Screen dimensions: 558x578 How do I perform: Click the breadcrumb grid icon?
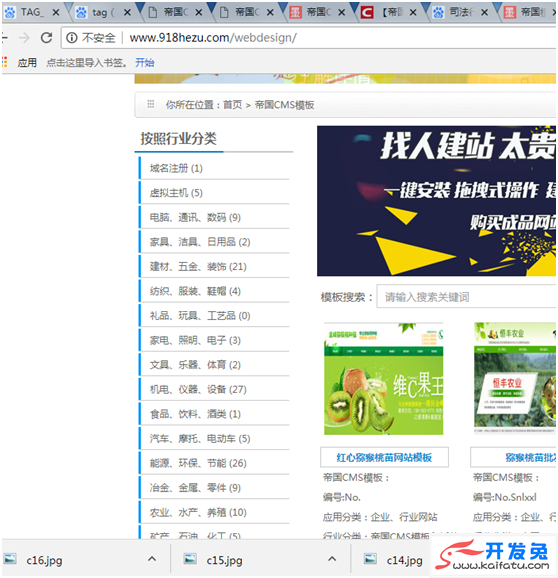coord(150,104)
